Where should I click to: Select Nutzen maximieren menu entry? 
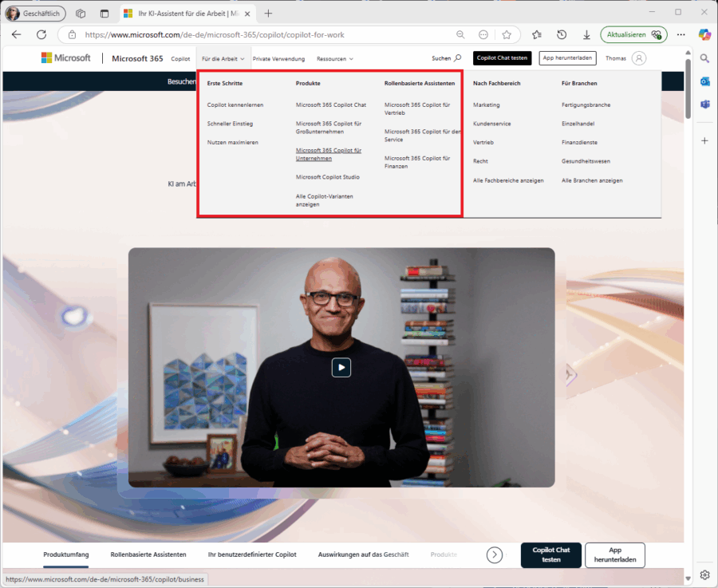coord(233,143)
